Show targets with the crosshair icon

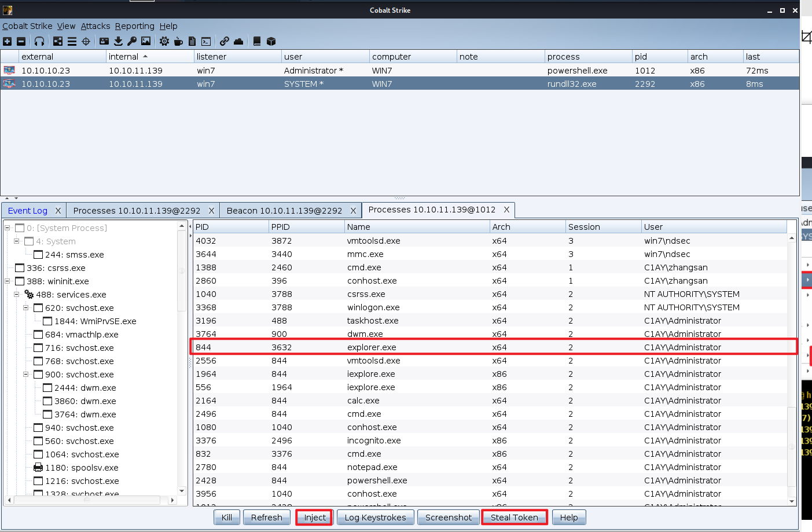tap(86, 41)
